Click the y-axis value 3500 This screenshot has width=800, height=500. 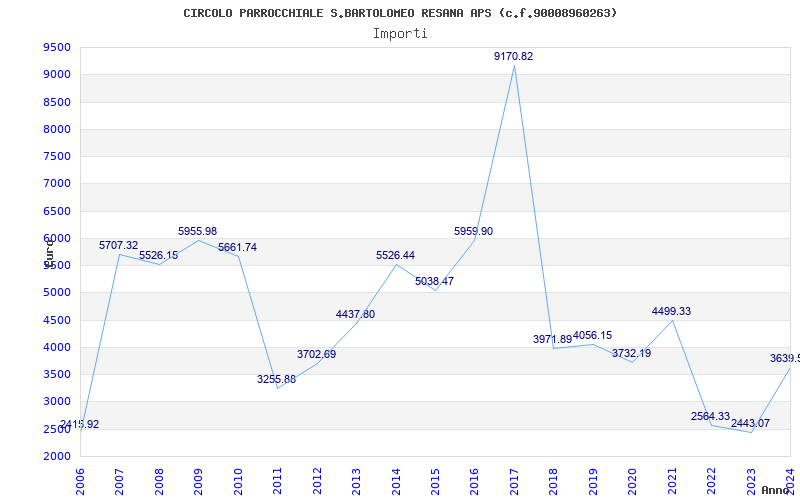57,374
